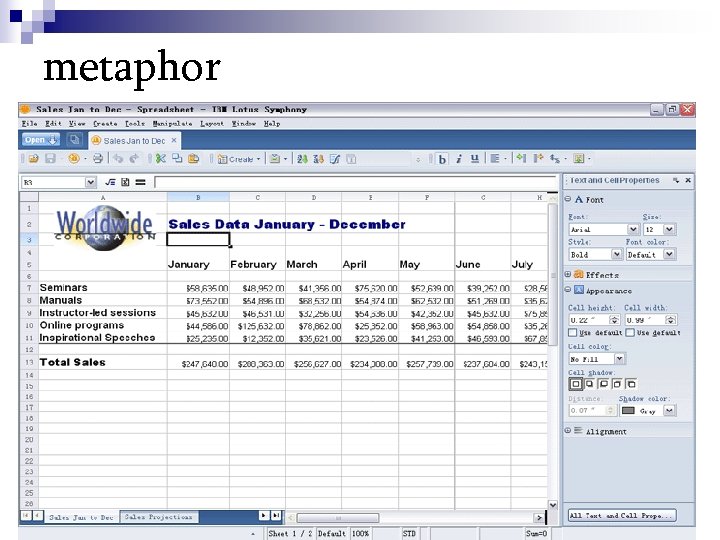Open the Layout menu
Screen dimensions: 720x540
(212, 124)
